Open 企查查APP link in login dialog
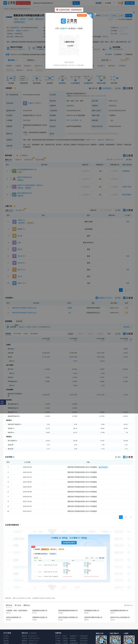The width and height of the screenshot is (138, 644). (64, 29)
